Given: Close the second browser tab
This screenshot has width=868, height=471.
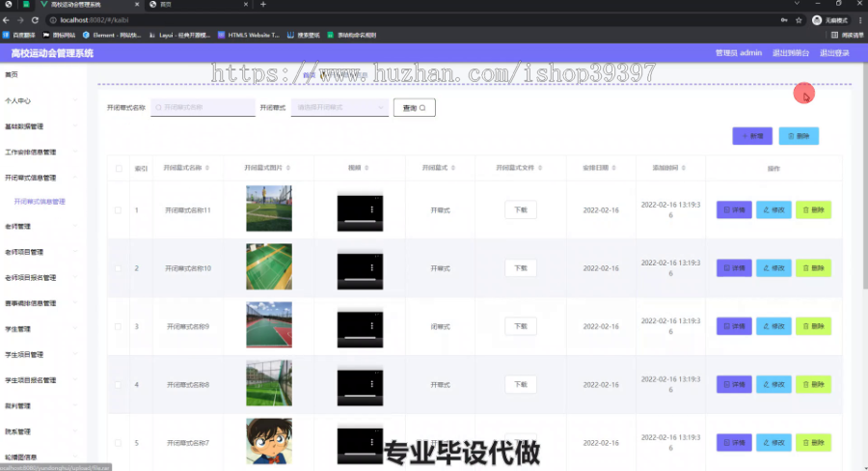Looking at the screenshot, I should 246,5.
